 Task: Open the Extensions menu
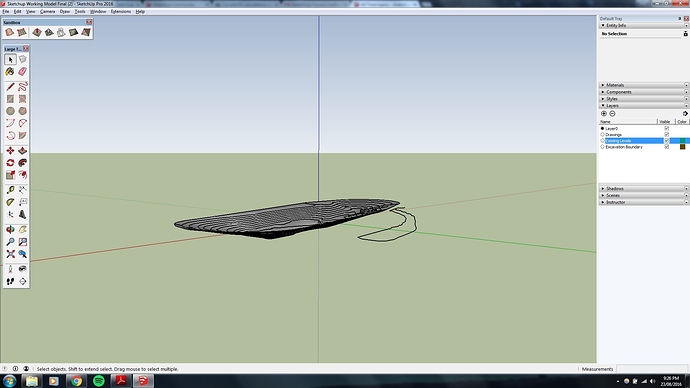pyautogui.click(x=121, y=11)
